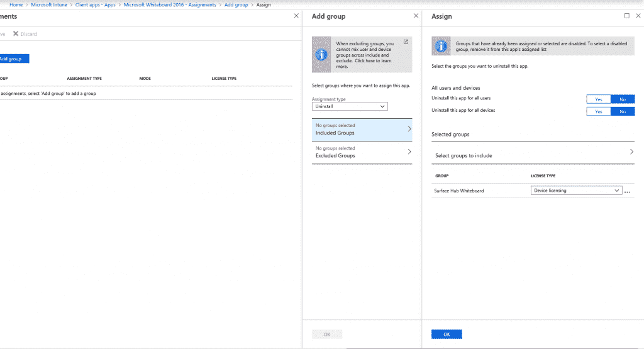644x349 pixels.
Task: Click the Assign pane info icon
Action: (441, 46)
